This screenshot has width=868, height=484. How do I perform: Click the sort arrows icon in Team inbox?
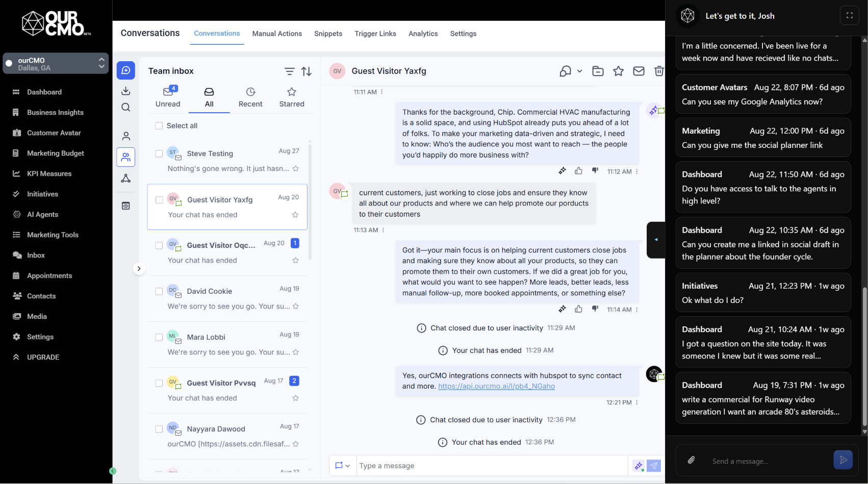(x=307, y=71)
